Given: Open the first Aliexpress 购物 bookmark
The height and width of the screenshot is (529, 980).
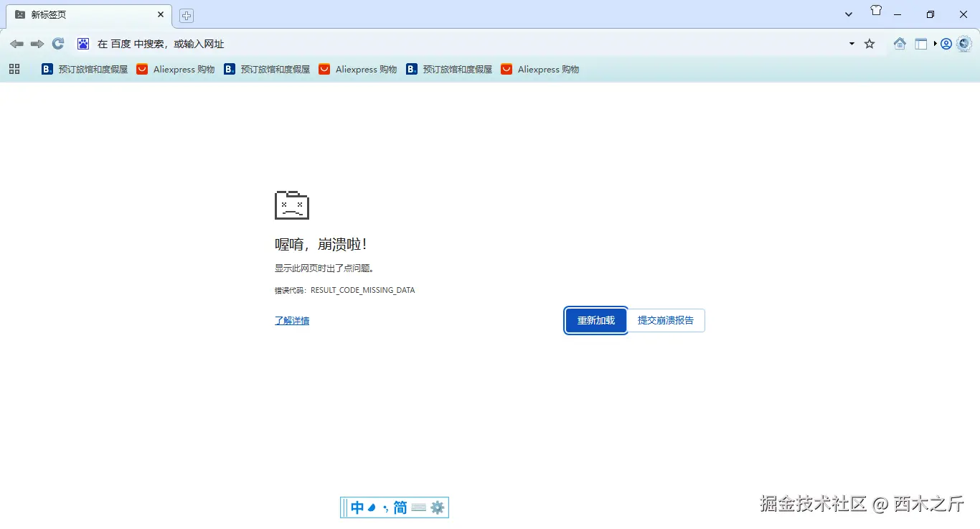Looking at the screenshot, I should pyautogui.click(x=176, y=69).
